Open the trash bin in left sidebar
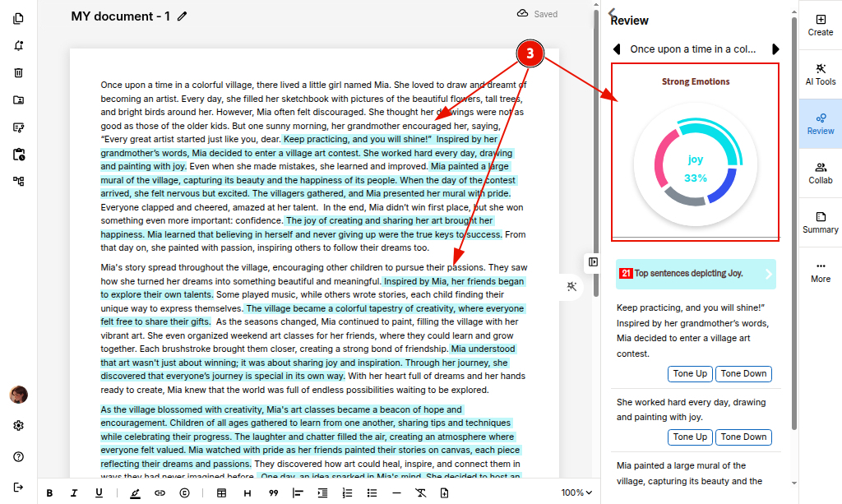Viewport: 842px width, 504px height. click(18, 72)
